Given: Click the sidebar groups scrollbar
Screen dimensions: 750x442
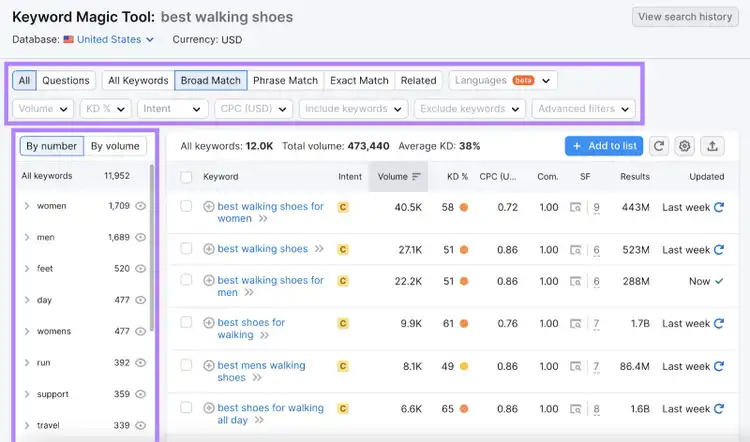Looking at the screenshot, I should point(152,248).
